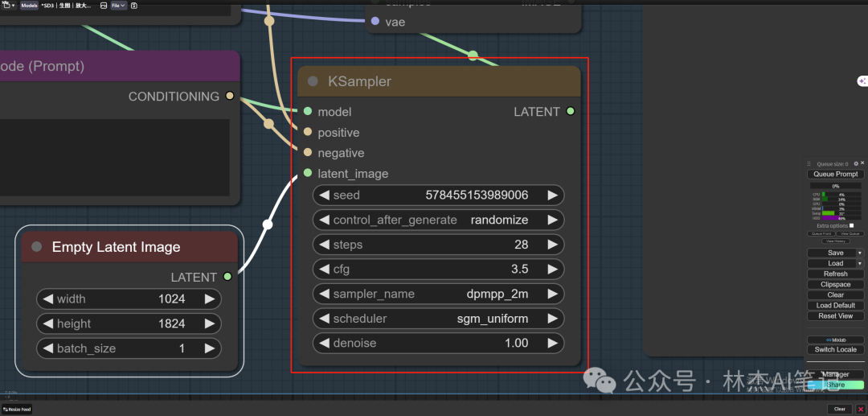Select next sampler_name with right arrow
Screen dimensions: 868x416
click(552, 294)
